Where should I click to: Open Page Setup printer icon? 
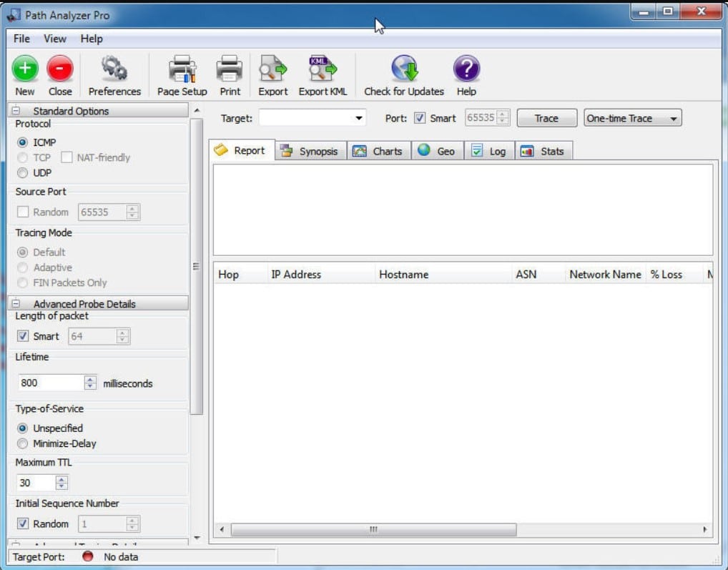click(182, 69)
